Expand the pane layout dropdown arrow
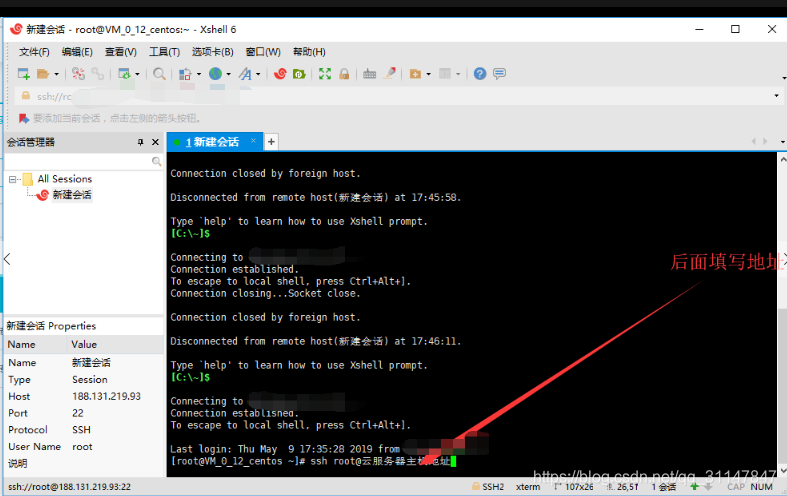Image resolution: width=787 pixels, height=496 pixels. coord(458,74)
